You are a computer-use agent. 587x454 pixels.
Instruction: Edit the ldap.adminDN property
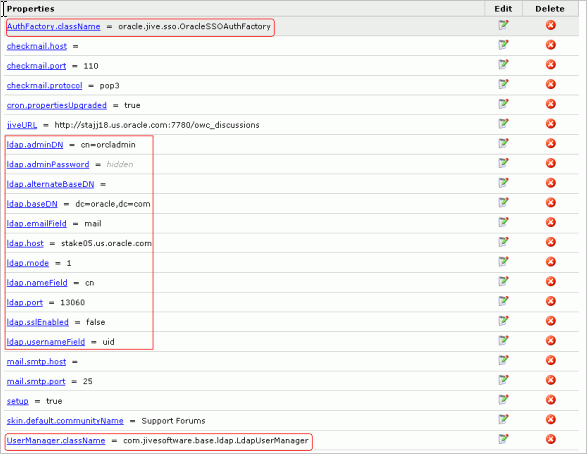(x=504, y=143)
